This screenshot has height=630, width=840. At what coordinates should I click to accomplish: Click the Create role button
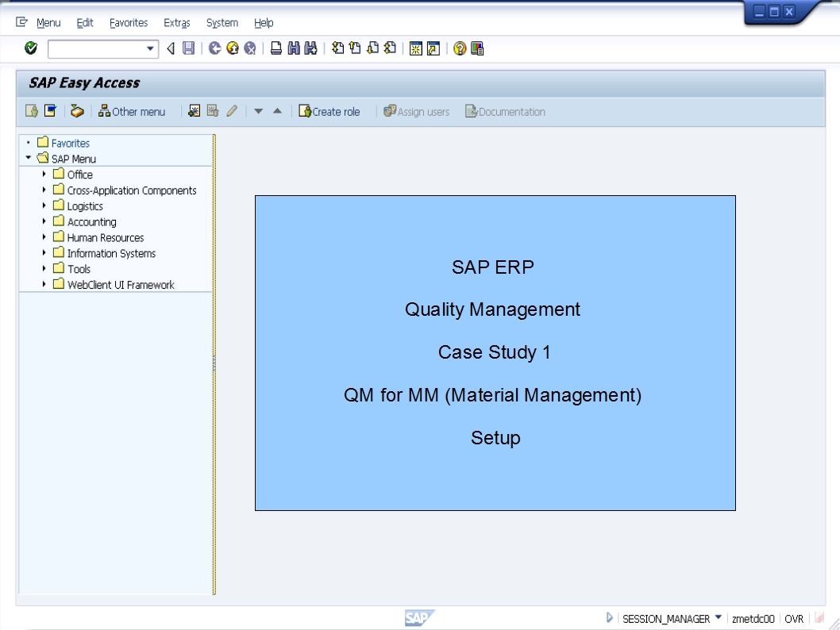(x=329, y=111)
